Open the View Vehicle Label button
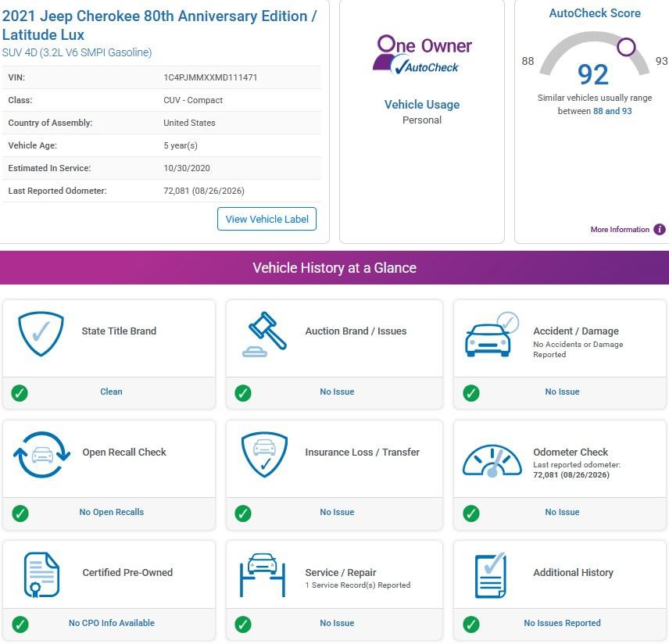The height and width of the screenshot is (644, 669). (267, 219)
